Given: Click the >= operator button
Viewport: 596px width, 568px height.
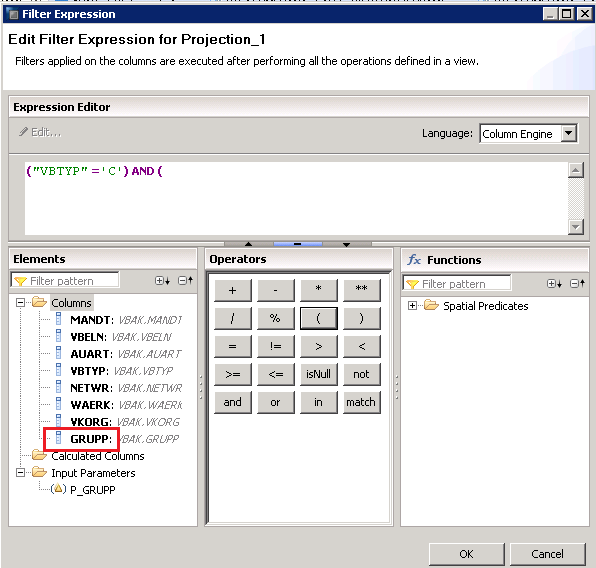Looking at the screenshot, I should (x=232, y=374).
